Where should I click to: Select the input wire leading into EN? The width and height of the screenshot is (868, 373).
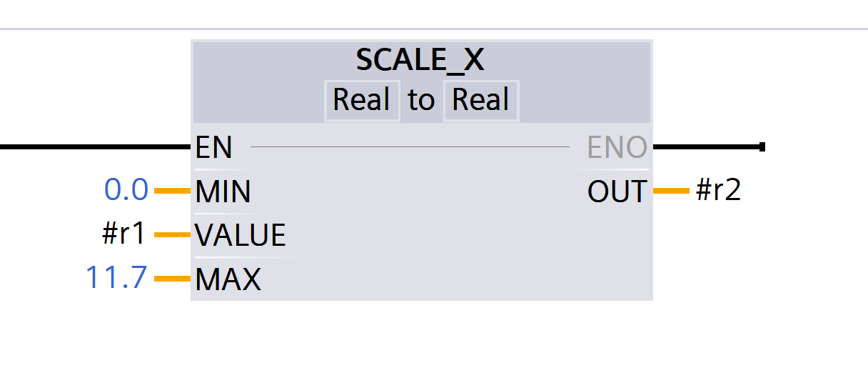click(x=93, y=147)
